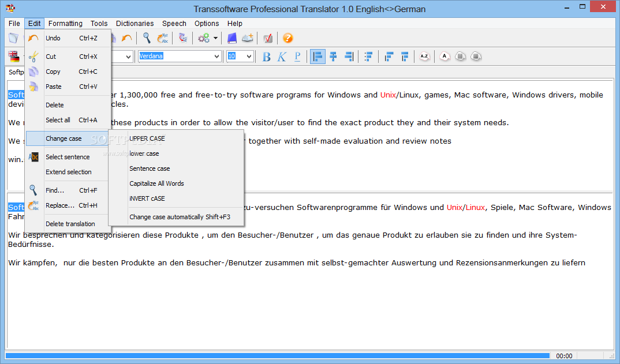Click the decrease indent icon
The height and width of the screenshot is (364, 620).
(389, 57)
